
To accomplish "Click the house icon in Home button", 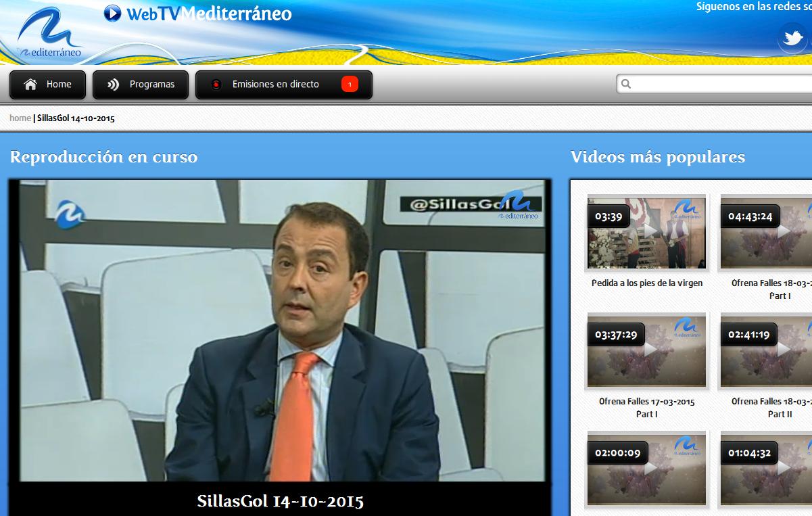I will click(30, 85).
